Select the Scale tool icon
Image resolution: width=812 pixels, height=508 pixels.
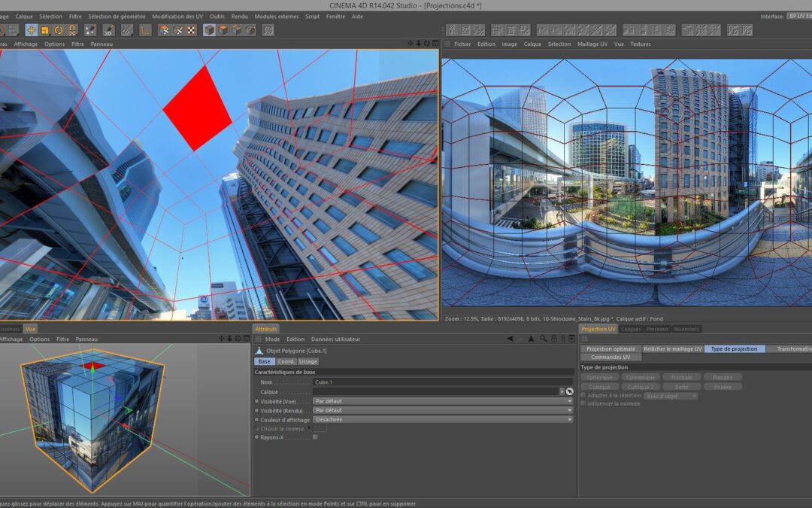45,30
